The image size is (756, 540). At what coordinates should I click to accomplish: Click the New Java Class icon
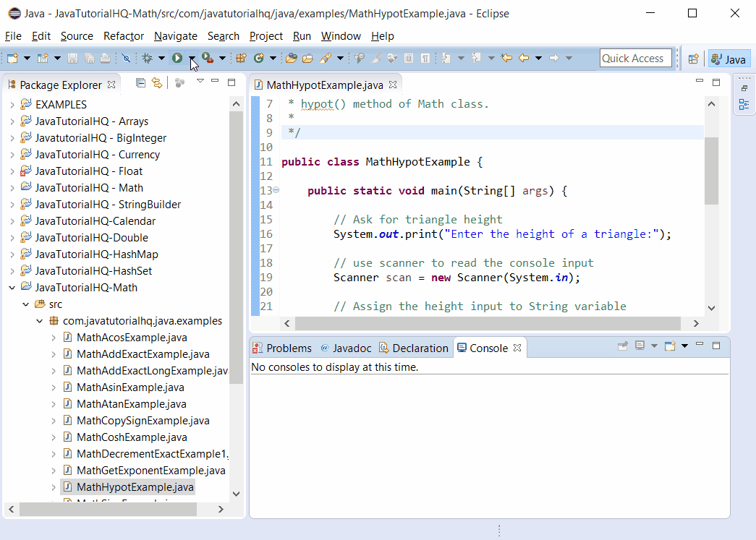tap(259, 59)
